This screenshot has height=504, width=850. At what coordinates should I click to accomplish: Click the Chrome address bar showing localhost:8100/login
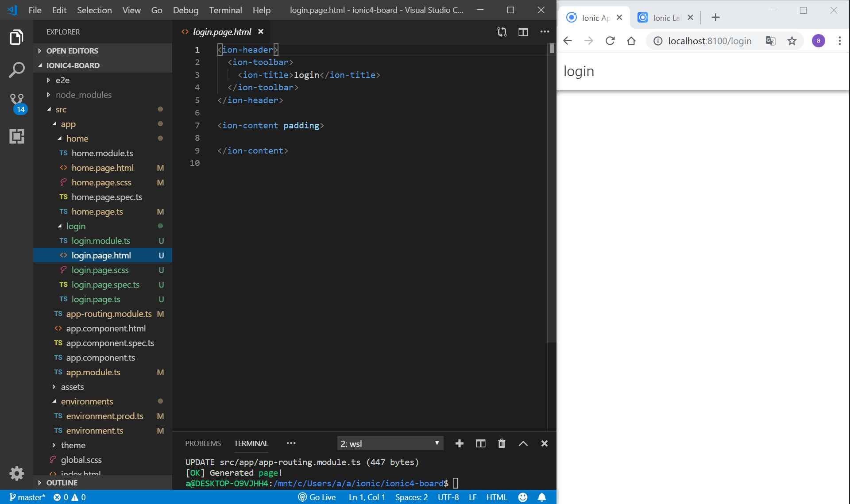pos(710,41)
